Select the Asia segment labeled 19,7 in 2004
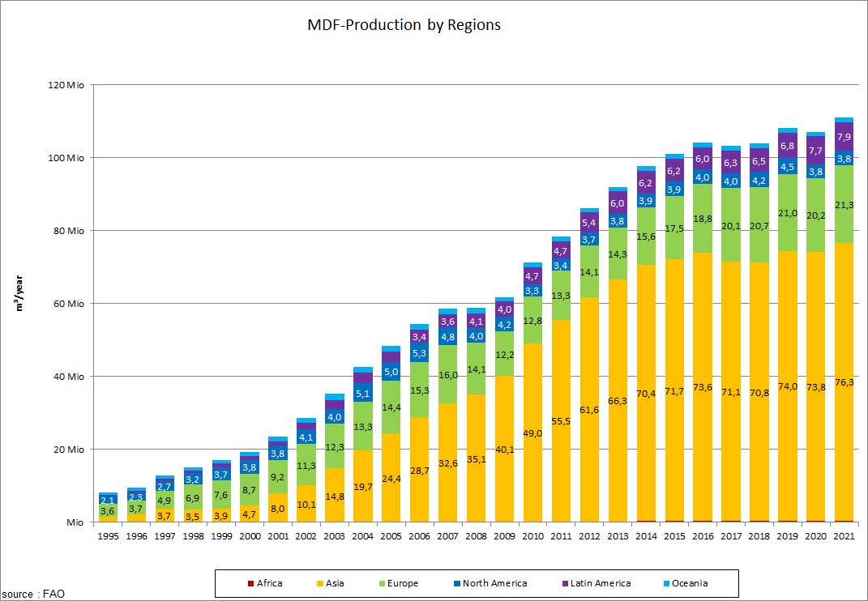 [364, 486]
